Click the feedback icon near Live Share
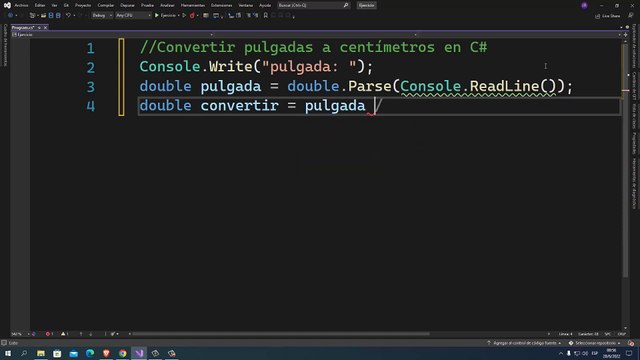Image resolution: width=640 pixels, height=360 pixels. [631, 16]
